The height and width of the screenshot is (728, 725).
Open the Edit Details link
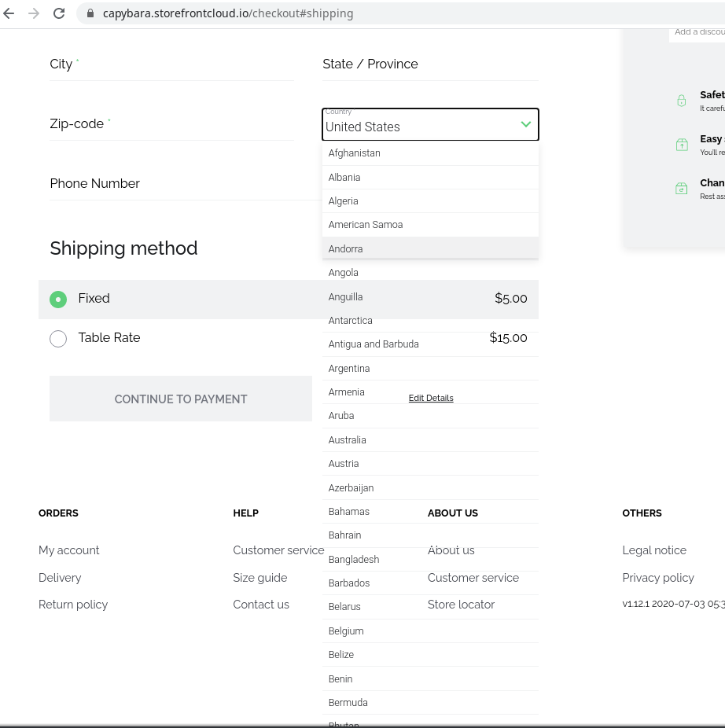430,398
